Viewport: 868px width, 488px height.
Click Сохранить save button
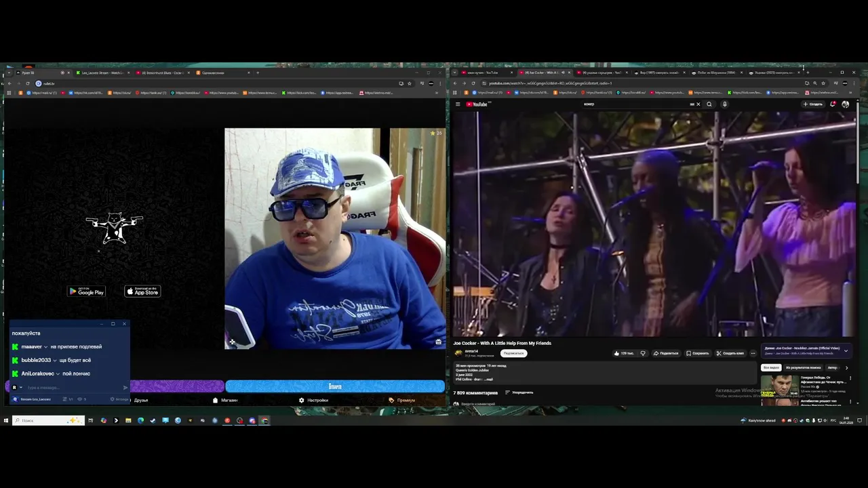click(698, 353)
